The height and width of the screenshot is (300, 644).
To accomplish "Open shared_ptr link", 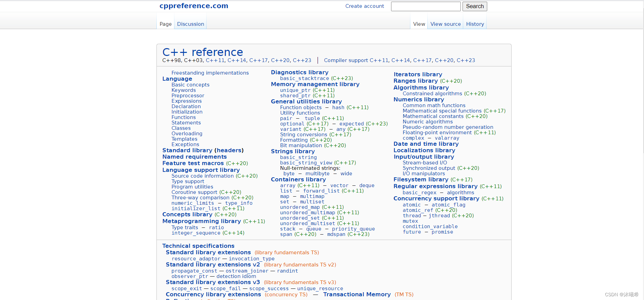I will click(x=295, y=96).
